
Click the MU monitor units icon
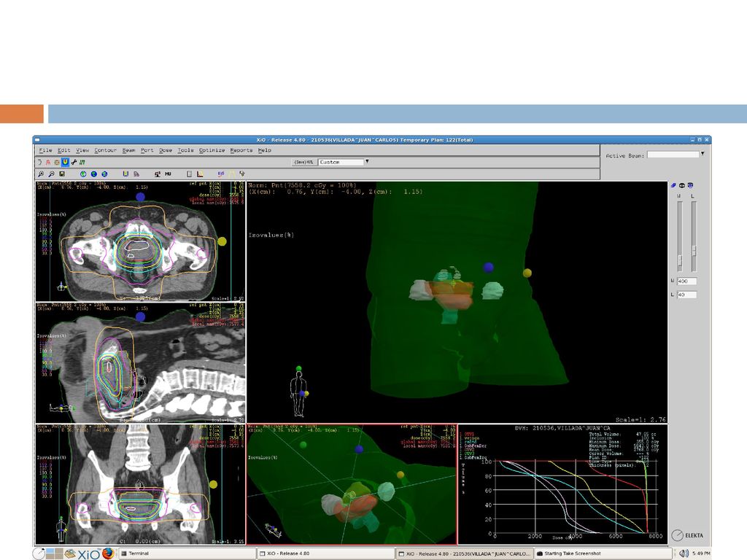click(168, 174)
